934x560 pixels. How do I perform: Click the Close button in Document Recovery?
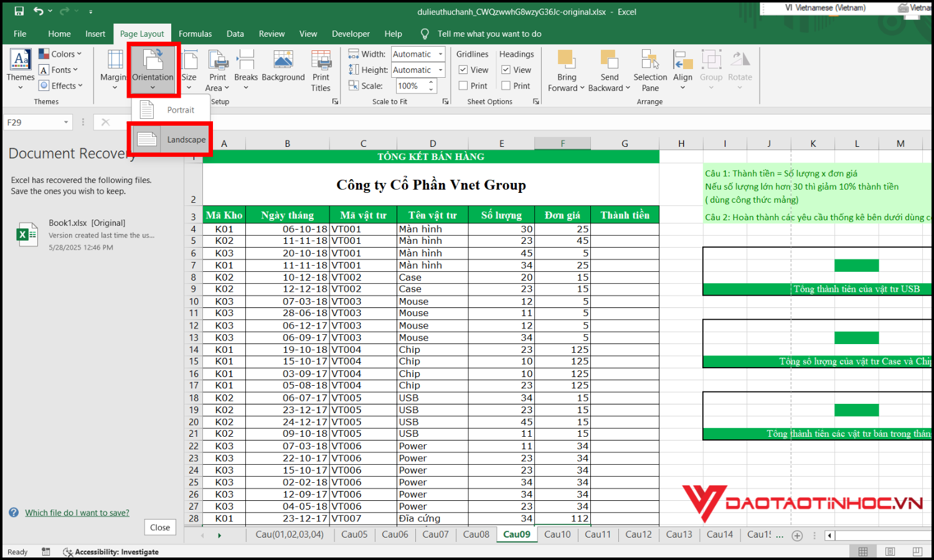(160, 527)
